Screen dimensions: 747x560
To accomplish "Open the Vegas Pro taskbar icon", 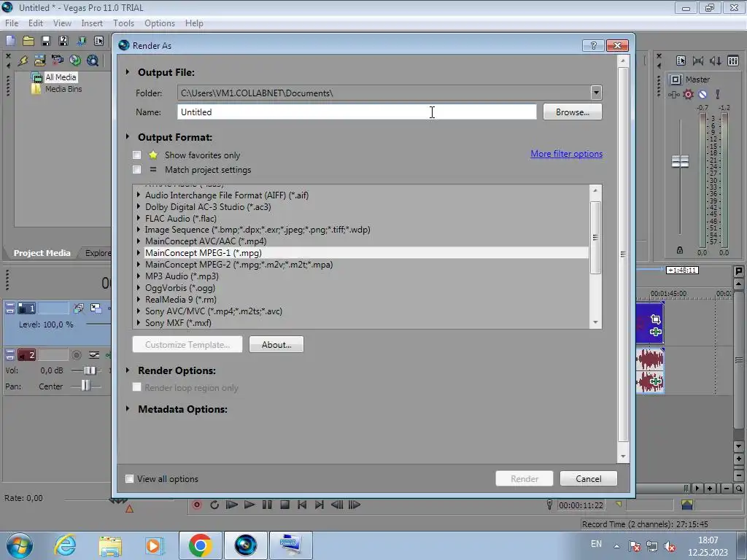I will coord(246,545).
